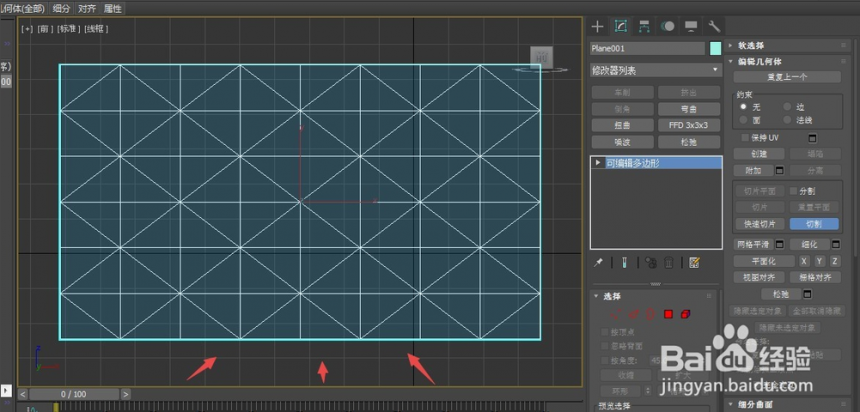Image resolution: width=860 pixels, height=412 pixels.
Task: Open the Display panel tab
Action: pyautogui.click(x=691, y=26)
